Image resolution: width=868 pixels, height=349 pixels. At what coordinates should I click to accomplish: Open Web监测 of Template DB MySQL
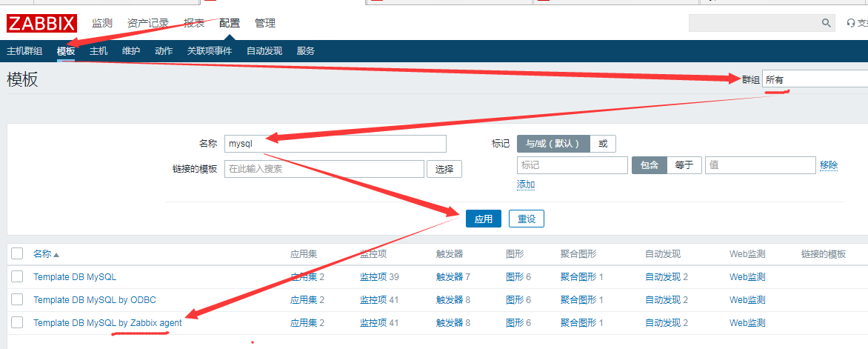coord(747,277)
